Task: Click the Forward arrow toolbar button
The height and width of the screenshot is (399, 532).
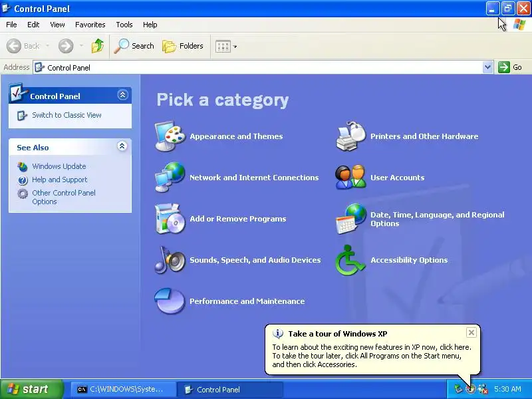Action: coord(66,46)
